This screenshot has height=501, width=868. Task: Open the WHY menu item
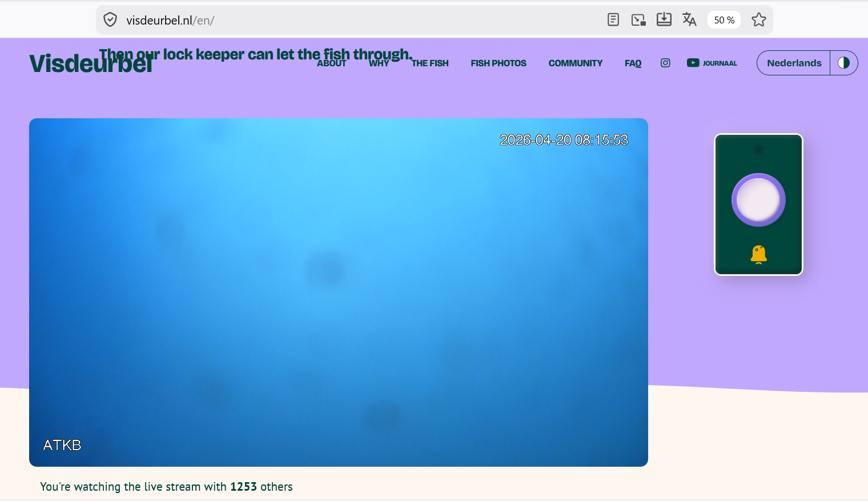coord(379,63)
